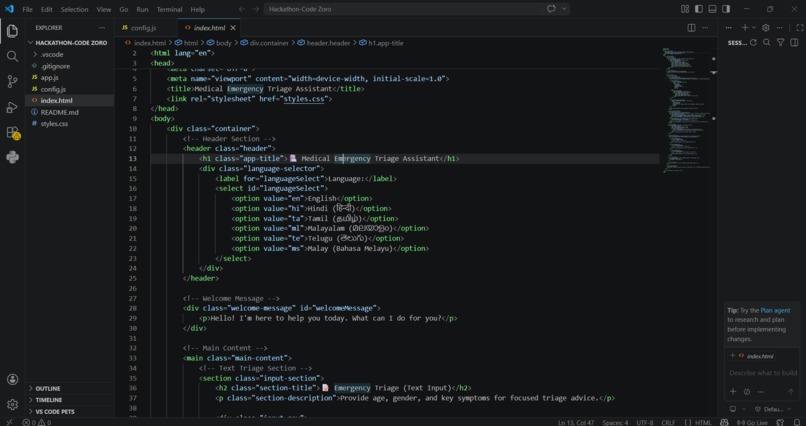Open the Manage gear icon
Viewport: 806px width, 426px height.
pyautogui.click(x=12, y=404)
